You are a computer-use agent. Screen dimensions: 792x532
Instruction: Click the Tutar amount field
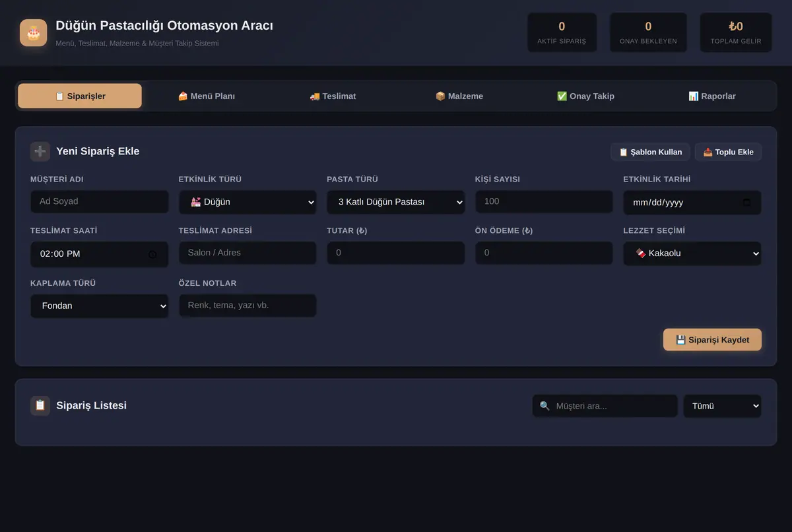(396, 253)
